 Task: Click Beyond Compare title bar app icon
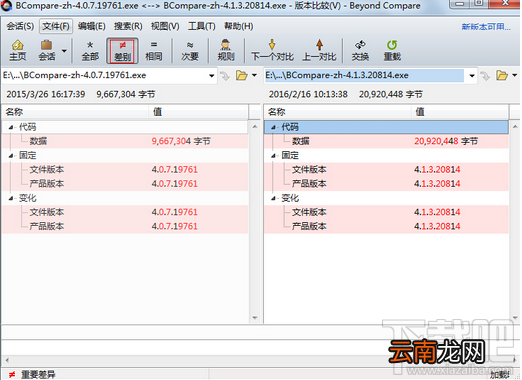6,5
